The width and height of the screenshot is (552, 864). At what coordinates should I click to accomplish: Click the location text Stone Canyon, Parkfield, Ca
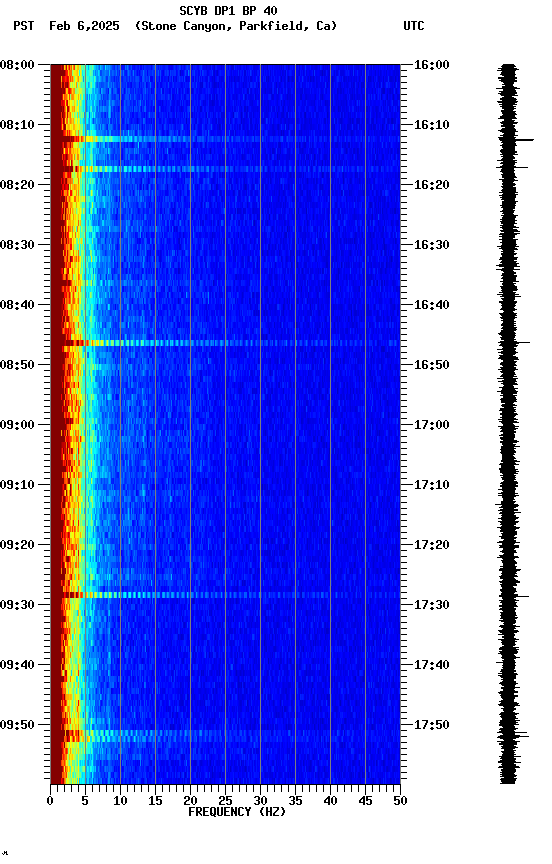coord(235,26)
